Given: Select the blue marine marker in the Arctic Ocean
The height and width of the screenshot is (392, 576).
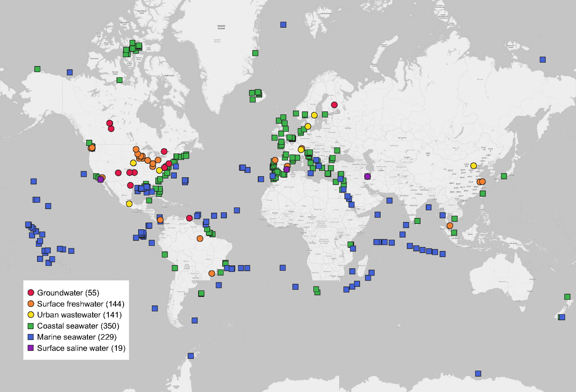Looking at the screenshot, I should [283, 25].
